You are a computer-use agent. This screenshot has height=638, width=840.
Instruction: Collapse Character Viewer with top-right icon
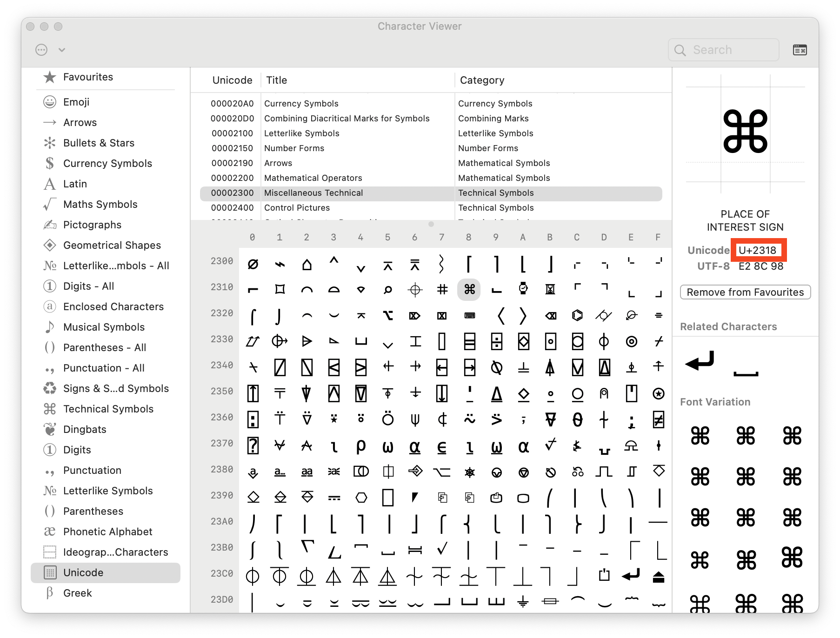800,50
